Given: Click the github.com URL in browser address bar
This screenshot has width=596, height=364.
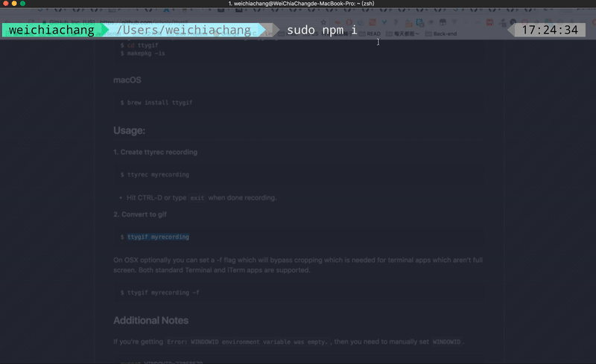Looking at the screenshot, I should coord(144,22).
